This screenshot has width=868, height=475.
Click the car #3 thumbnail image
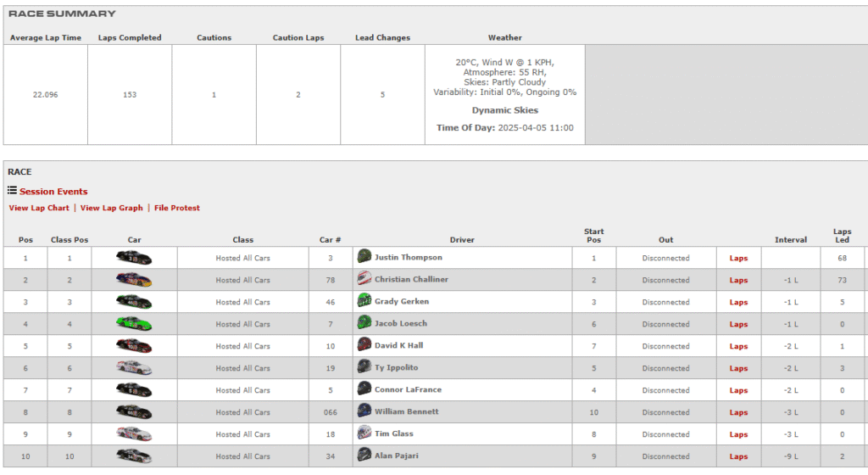point(134,258)
